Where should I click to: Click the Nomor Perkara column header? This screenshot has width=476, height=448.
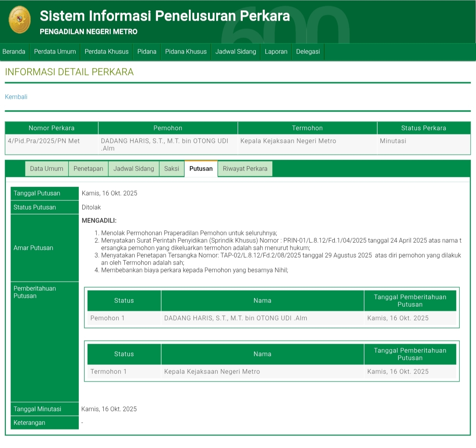click(x=52, y=128)
